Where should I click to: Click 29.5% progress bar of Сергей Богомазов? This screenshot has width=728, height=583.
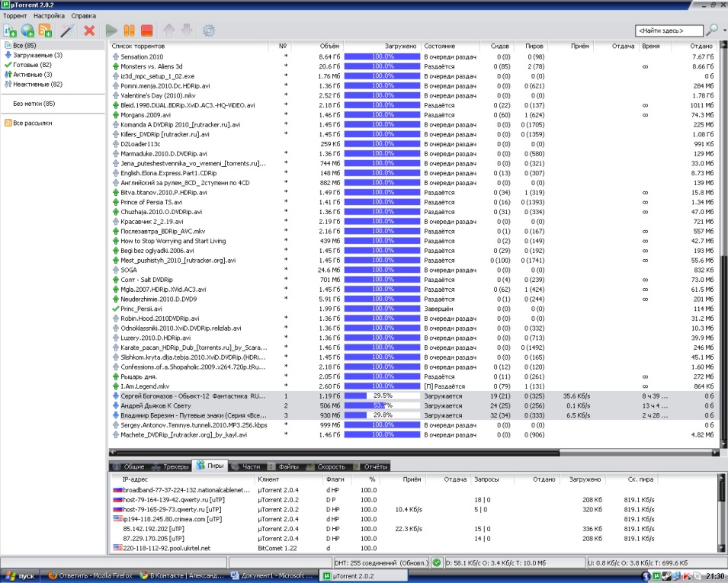pos(382,396)
